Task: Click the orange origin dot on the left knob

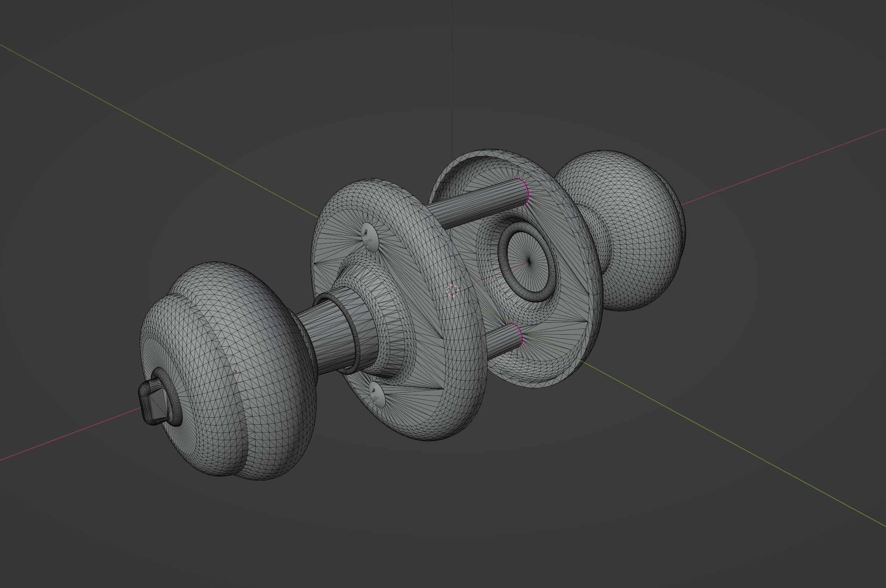Action: [x=235, y=372]
